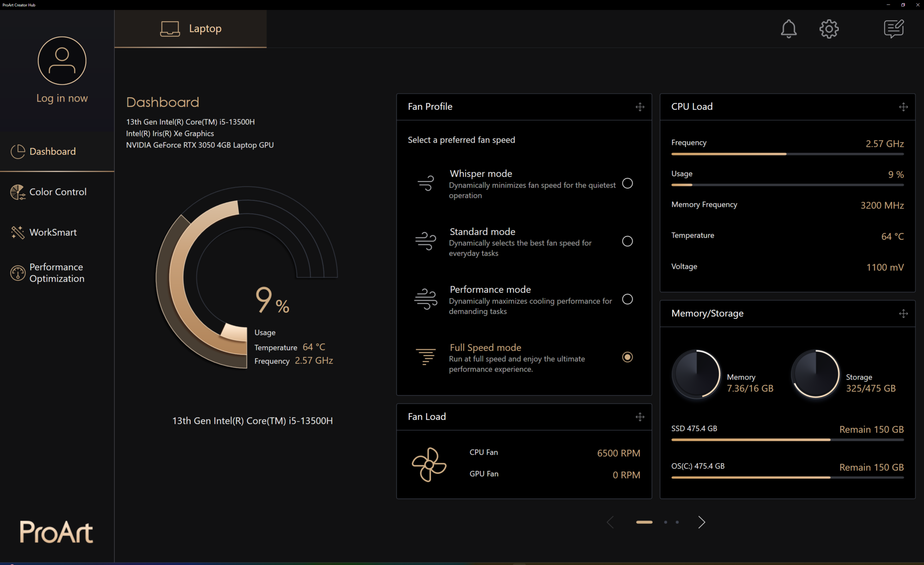Open the WorkSmart sidebar item
924x565 pixels.
click(52, 232)
